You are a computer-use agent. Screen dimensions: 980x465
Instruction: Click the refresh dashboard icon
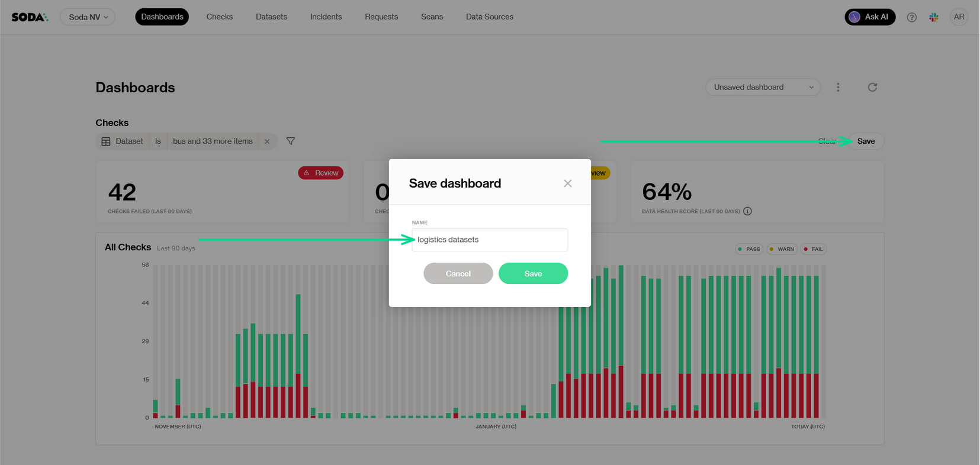[872, 88]
